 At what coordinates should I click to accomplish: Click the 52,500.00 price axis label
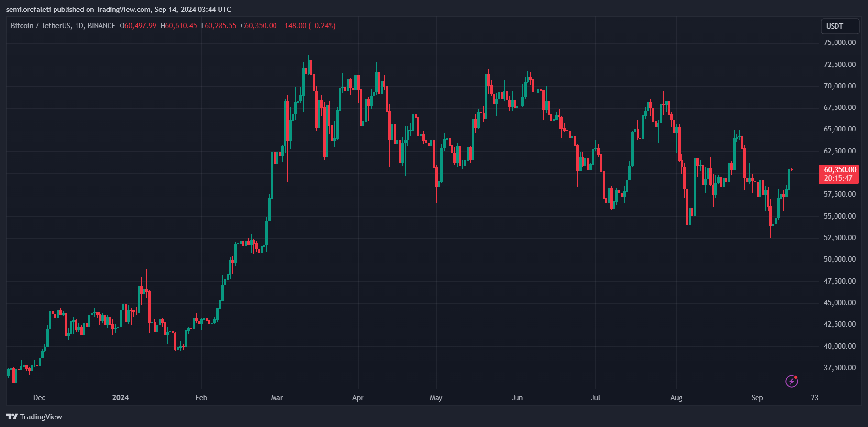coord(839,238)
